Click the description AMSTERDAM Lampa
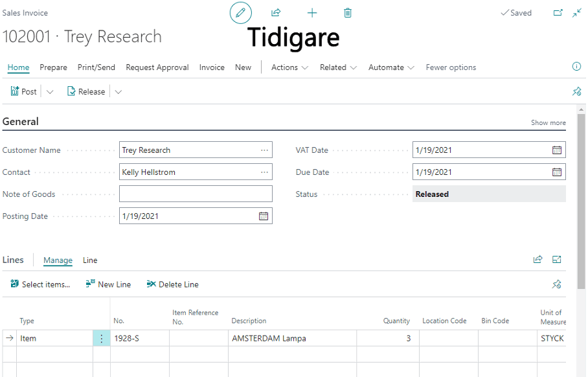This screenshot has height=377, width=588. [293, 338]
